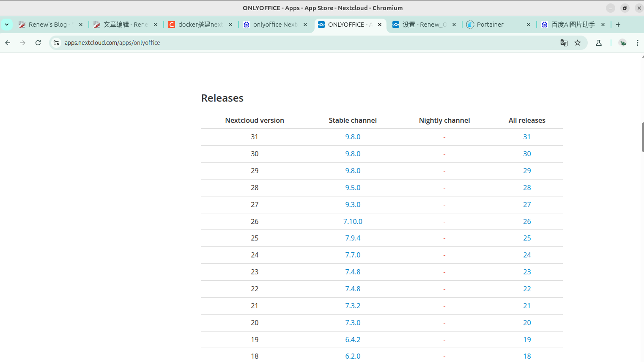This screenshot has width=644, height=362.
Task: Open the 9.3.0 stable release link
Action: (x=353, y=204)
